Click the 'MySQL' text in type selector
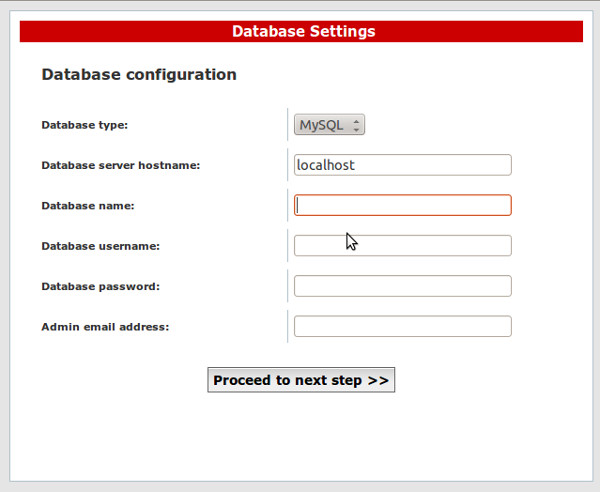 (321, 125)
